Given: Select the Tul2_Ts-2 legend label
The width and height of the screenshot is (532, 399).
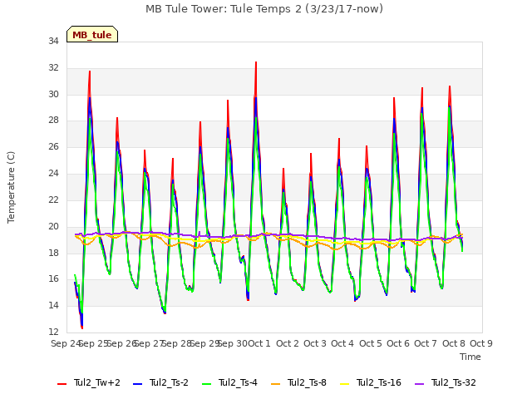Looking at the screenshot, I should click(x=169, y=382).
